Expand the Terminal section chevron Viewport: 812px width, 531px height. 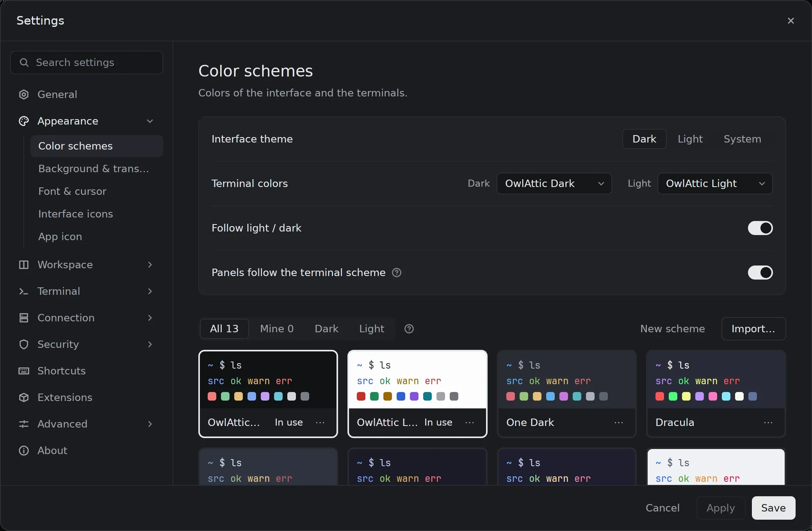150,291
